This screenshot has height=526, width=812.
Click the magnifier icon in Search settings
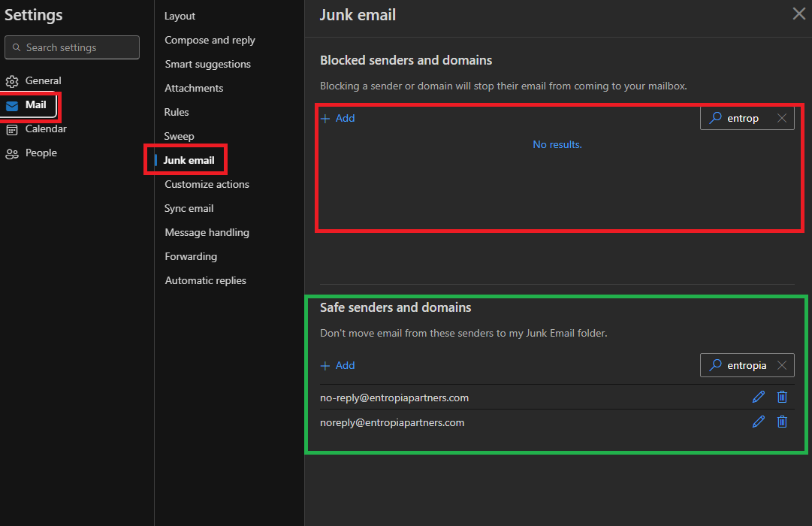[x=17, y=47]
